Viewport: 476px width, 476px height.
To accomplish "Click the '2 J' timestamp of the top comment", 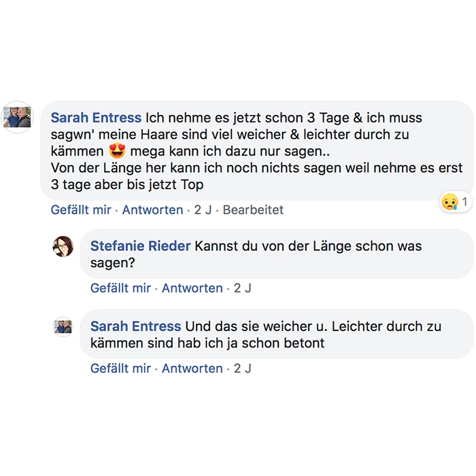I will (x=203, y=210).
